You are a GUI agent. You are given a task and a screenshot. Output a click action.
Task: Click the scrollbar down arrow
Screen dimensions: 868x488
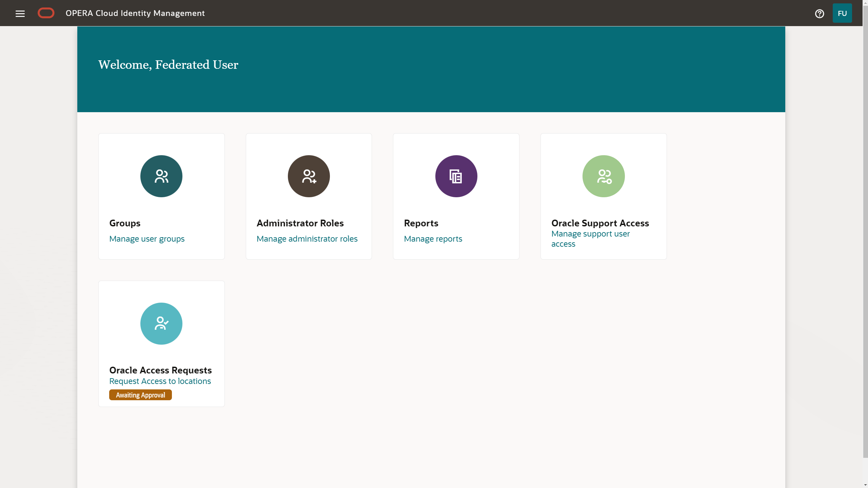(x=865, y=485)
